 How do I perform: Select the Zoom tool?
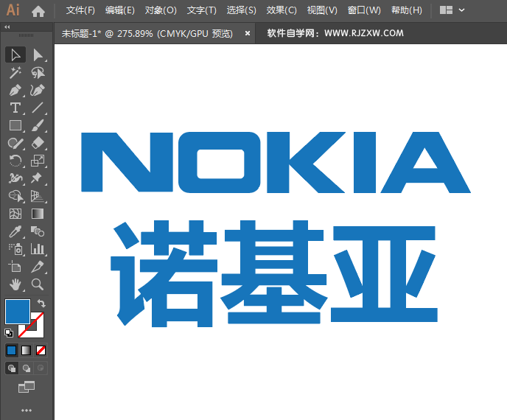click(38, 284)
